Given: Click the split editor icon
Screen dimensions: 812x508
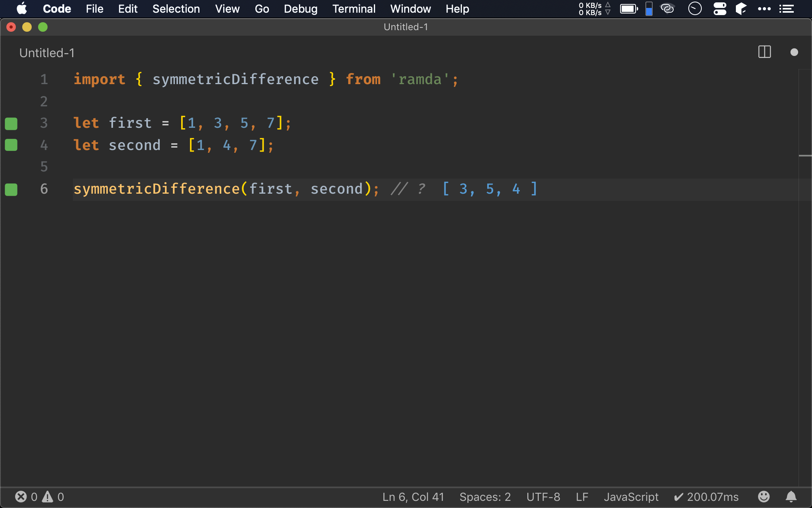Looking at the screenshot, I should 765,53.
